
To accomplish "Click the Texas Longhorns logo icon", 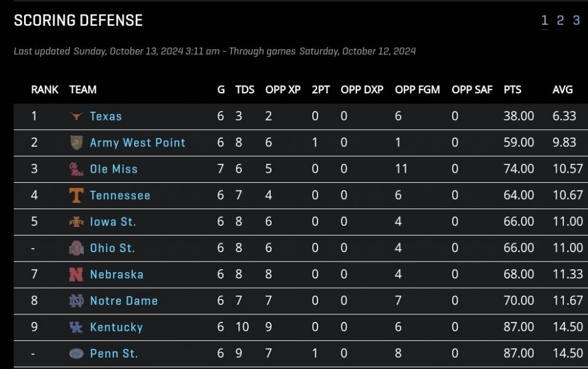I will coord(76,116).
